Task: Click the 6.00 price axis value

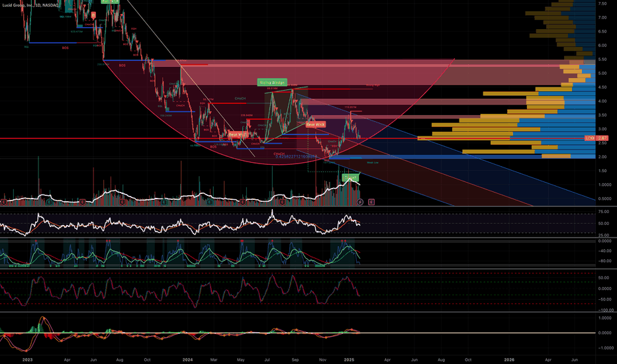Action: [x=602, y=45]
